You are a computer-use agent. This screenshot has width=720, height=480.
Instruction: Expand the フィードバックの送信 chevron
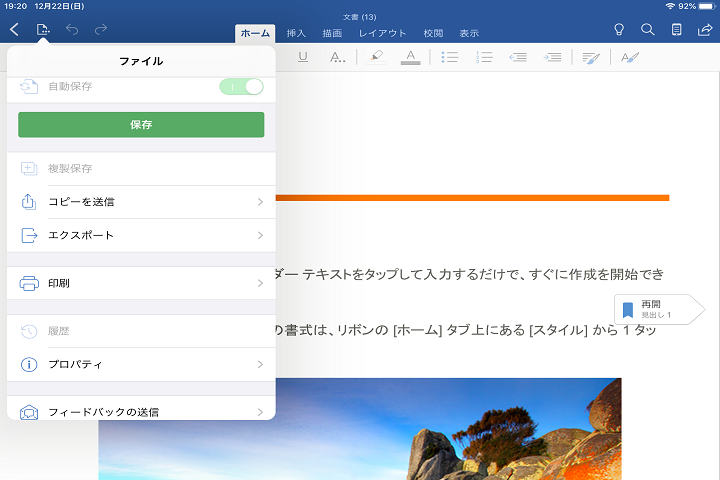260,412
